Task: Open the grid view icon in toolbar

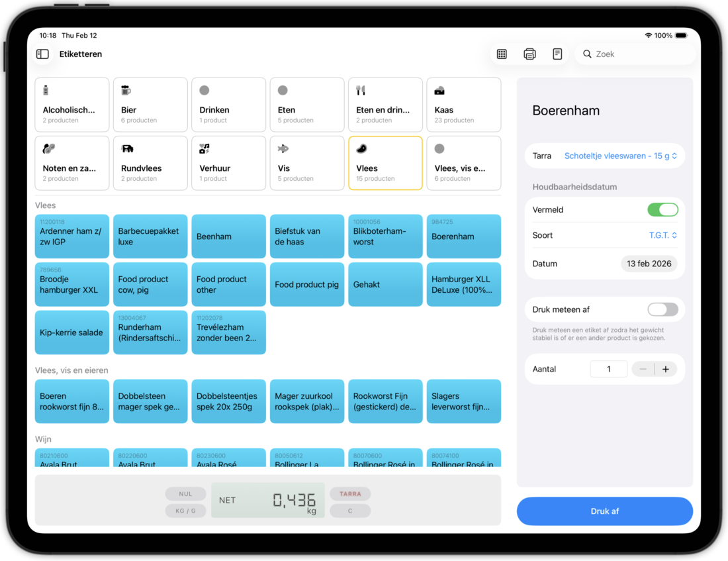Action: coord(502,54)
